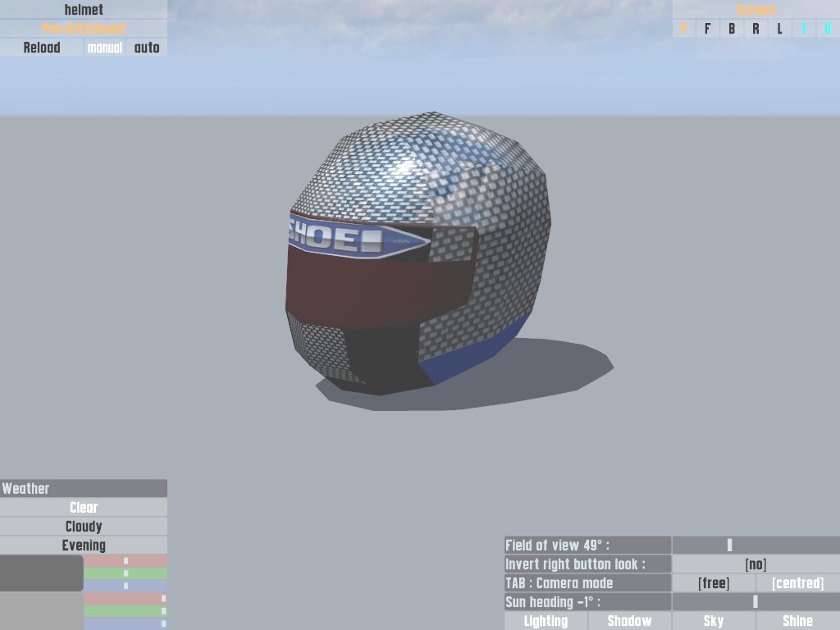
Task: Adjust the upper green color slider
Action: pos(126,573)
